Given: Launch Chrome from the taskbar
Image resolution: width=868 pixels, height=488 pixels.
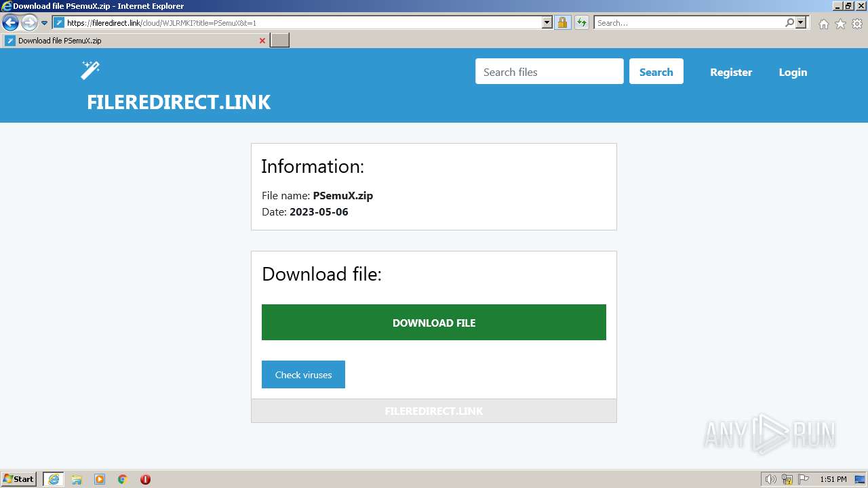Looking at the screenshot, I should [123, 479].
